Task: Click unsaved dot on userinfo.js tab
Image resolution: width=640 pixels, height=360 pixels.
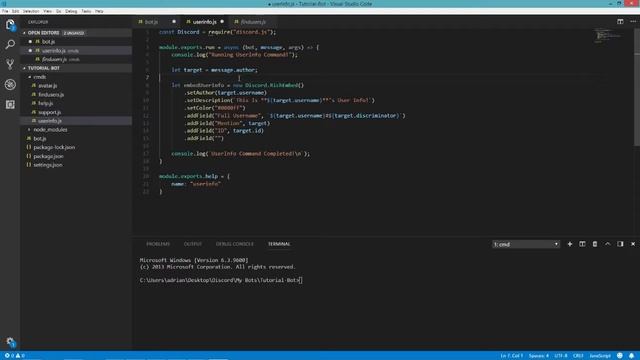Action: coord(222,22)
